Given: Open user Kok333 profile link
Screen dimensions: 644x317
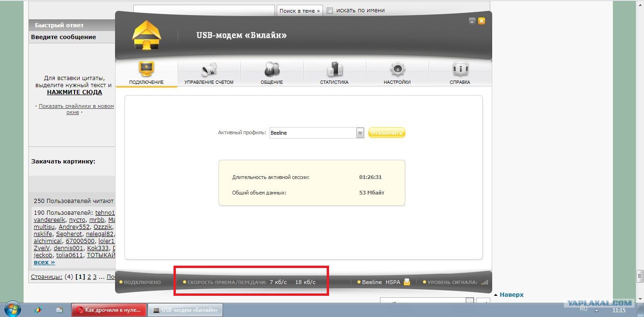Looking at the screenshot, I should coord(98,248).
